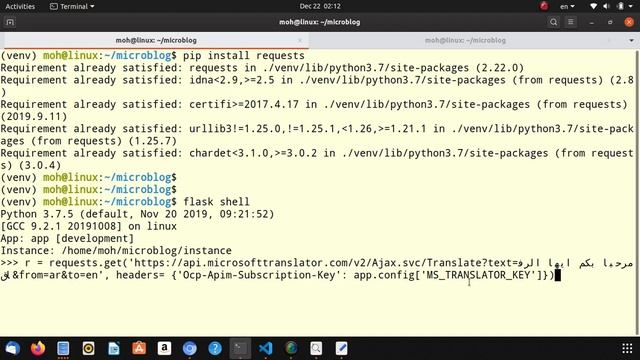The width and height of the screenshot is (640, 360).
Task: Click the Wi-Fi status icon
Action: click(593, 6)
